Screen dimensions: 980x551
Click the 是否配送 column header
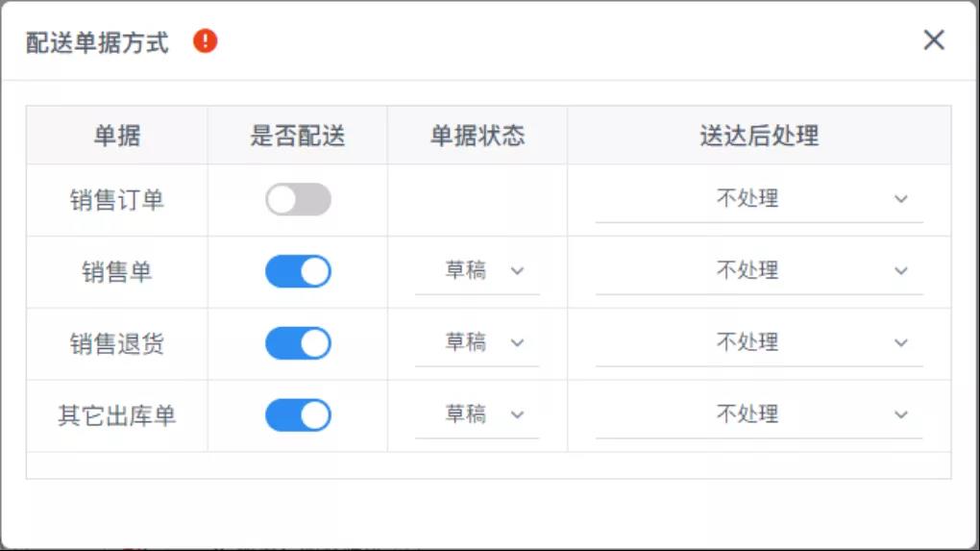coord(298,136)
